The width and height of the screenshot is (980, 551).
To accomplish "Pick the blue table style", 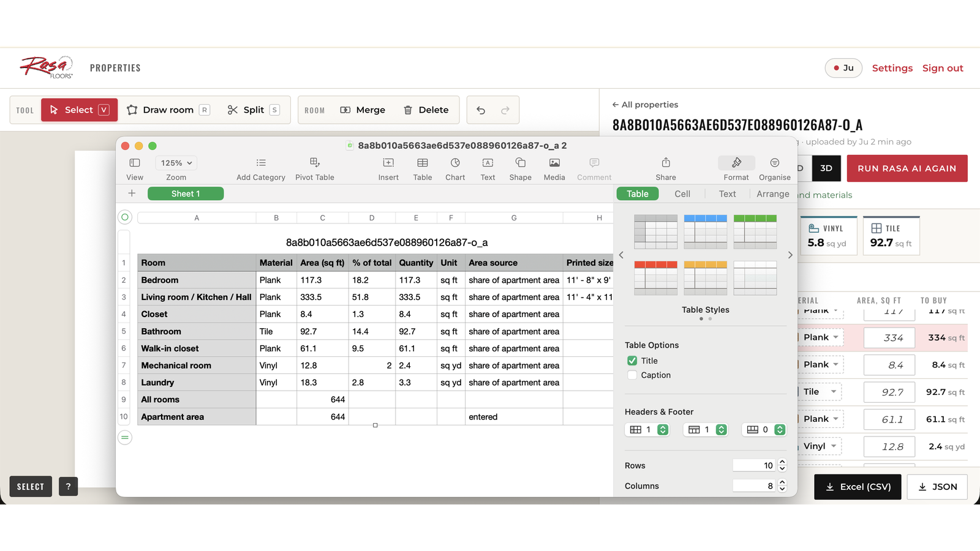I will tap(706, 231).
